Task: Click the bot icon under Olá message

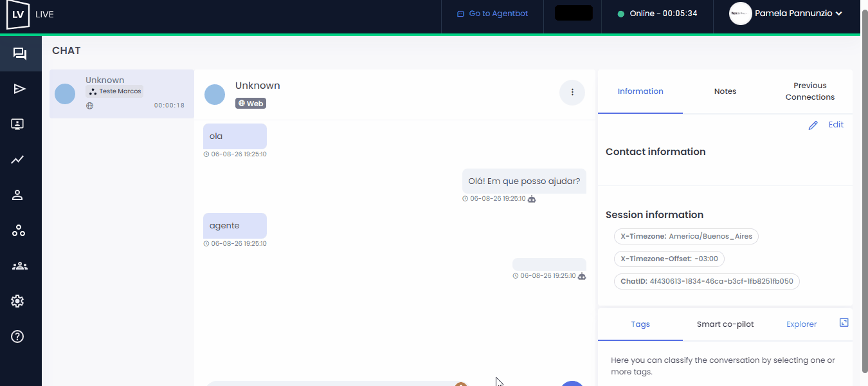Action: click(x=532, y=199)
